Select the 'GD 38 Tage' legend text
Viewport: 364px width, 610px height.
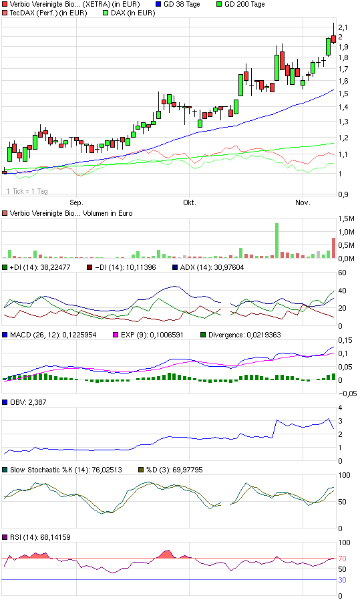[182, 5]
